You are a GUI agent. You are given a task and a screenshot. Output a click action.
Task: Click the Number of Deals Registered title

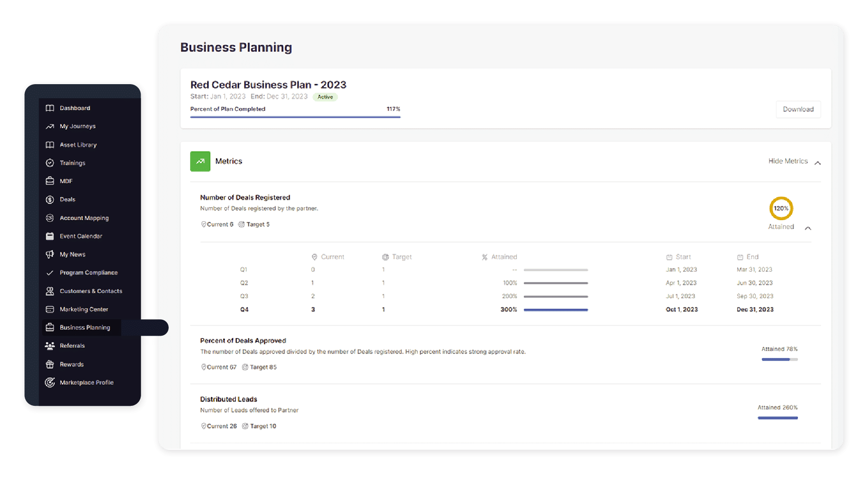245,198
